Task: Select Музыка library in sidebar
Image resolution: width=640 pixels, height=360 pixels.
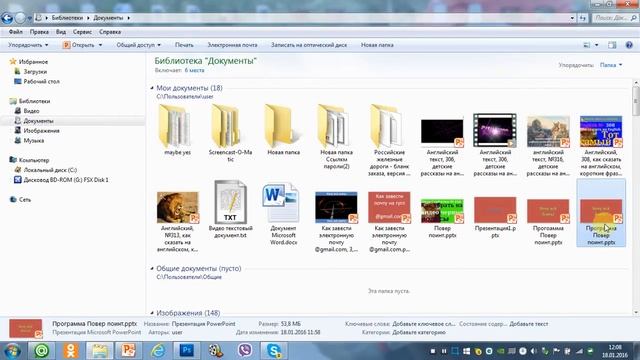Action: (33, 140)
